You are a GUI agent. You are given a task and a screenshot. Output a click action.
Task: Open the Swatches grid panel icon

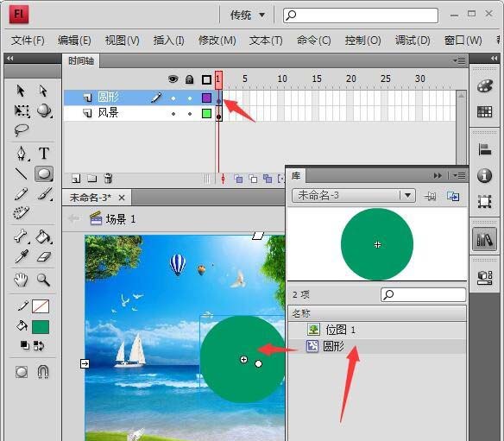(485, 112)
